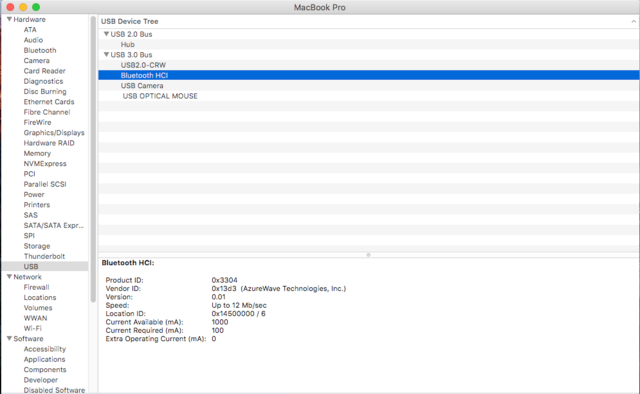Minimize the window with yellow button
This screenshot has width=640, height=394.
click(x=23, y=7)
